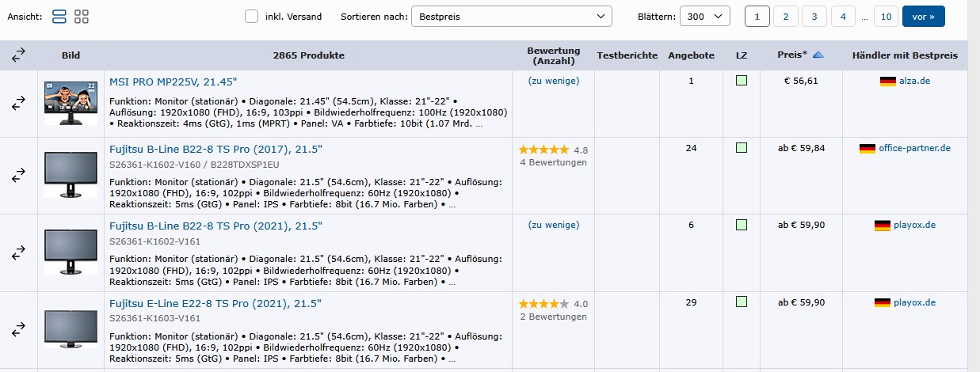Toggle LZ box for Fujitsu B-Line 2017

pyautogui.click(x=742, y=148)
